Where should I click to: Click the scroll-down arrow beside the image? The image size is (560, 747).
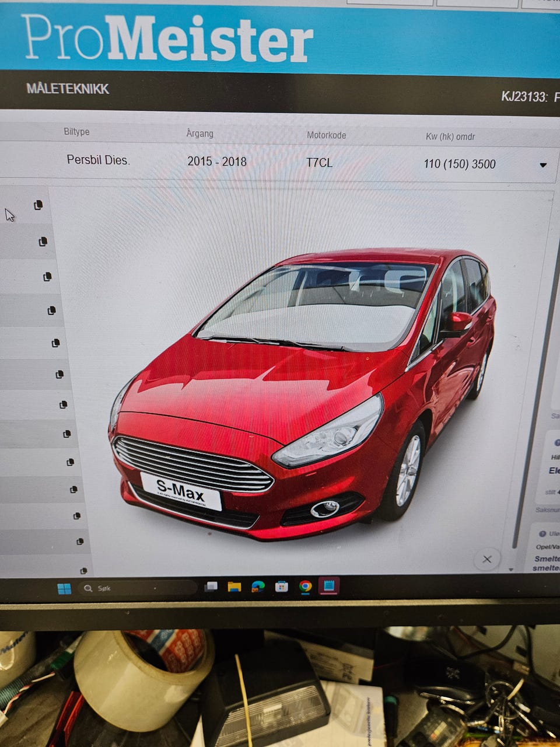512,568
